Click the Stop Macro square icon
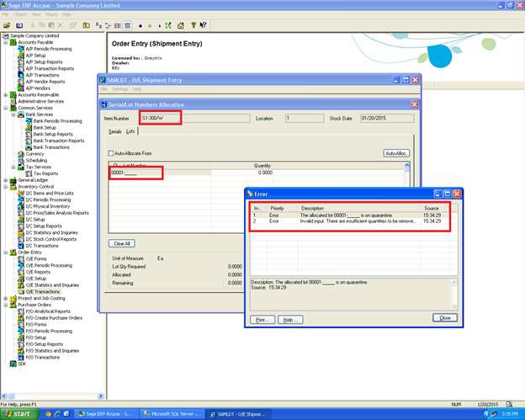This screenshot has width=525, height=420. 150,25
